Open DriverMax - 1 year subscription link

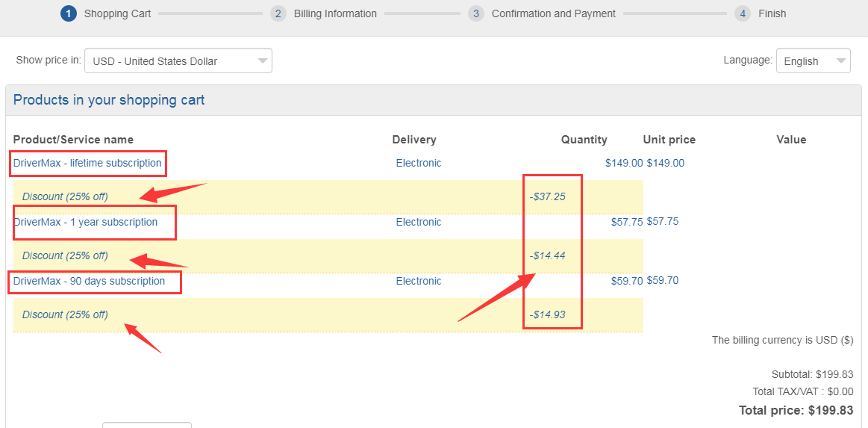(x=85, y=222)
